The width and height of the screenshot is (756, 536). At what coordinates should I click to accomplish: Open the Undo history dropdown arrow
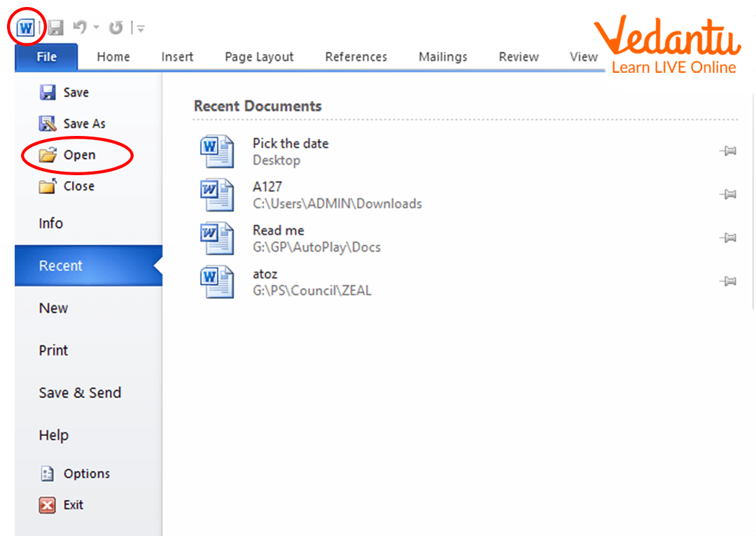96,28
